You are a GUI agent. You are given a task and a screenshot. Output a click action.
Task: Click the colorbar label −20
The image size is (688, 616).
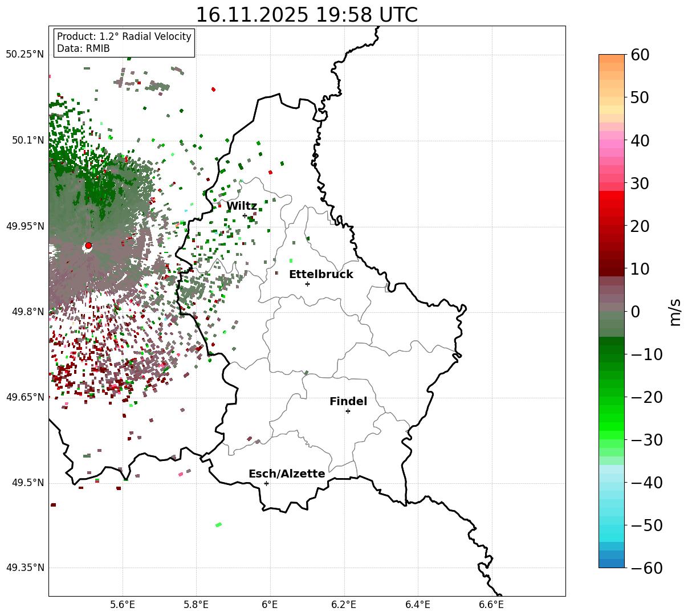(646, 397)
